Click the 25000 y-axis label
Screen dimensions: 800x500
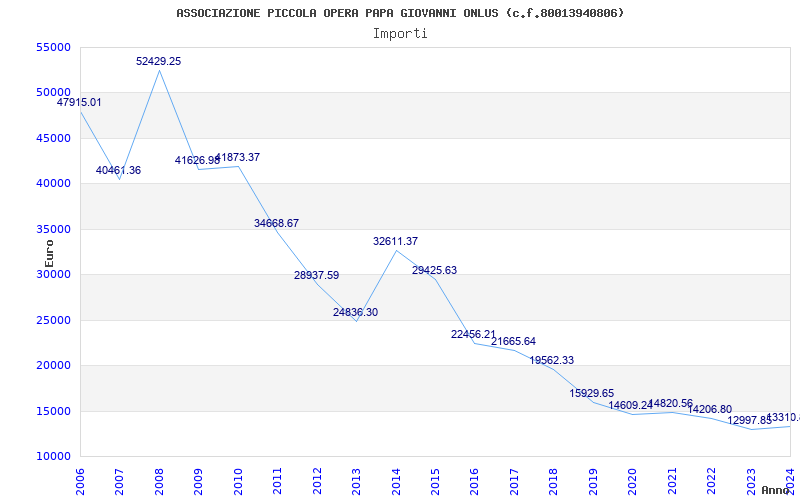pyautogui.click(x=54, y=320)
